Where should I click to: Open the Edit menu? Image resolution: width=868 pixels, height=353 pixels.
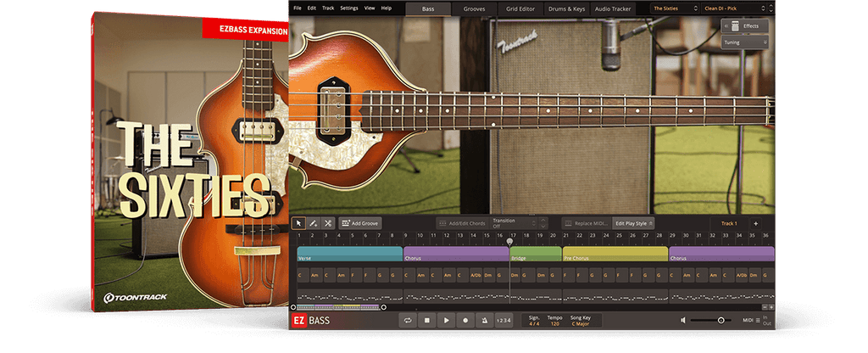(x=312, y=8)
